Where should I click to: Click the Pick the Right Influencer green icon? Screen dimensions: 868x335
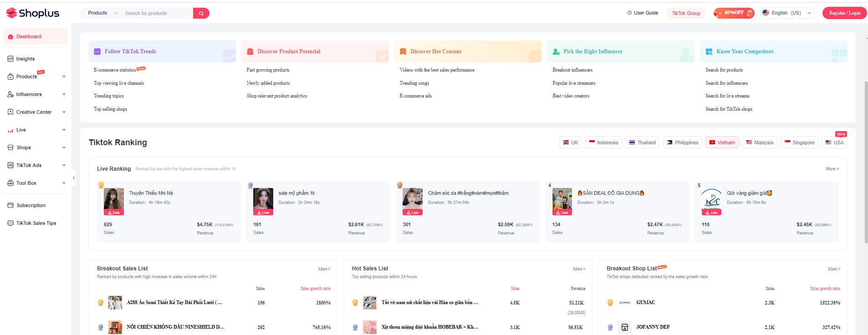click(x=556, y=51)
